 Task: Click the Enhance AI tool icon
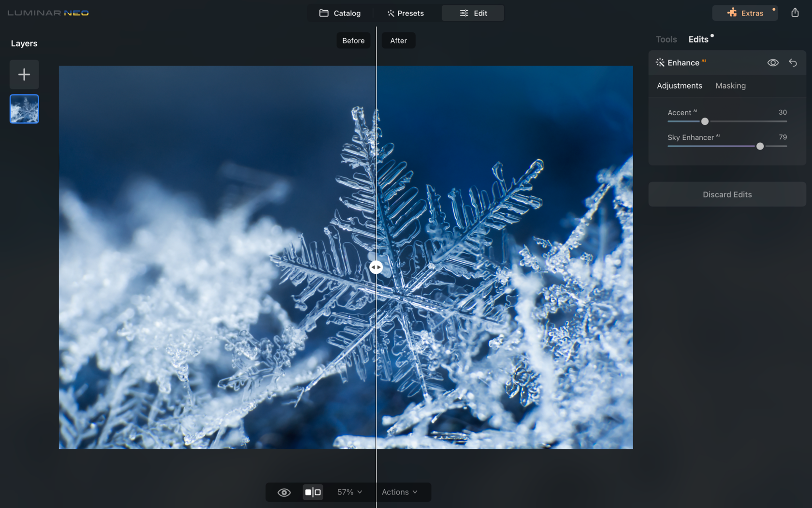point(659,62)
